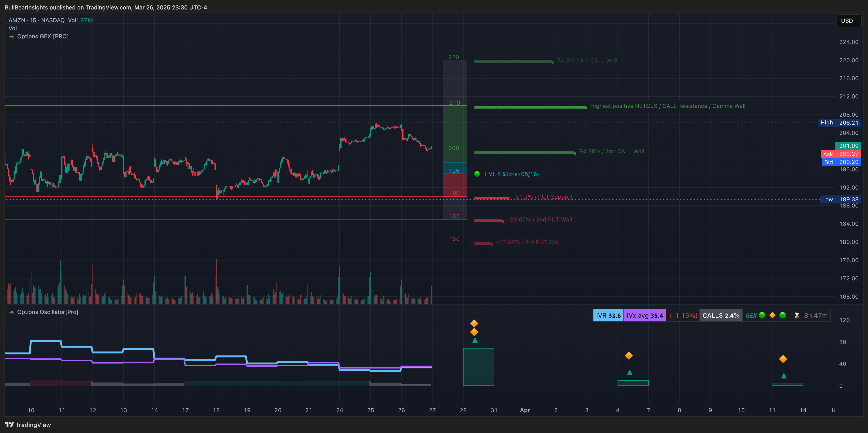868x433 pixels.
Task: Click the 201.09 current price label
Action: [848, 146]
